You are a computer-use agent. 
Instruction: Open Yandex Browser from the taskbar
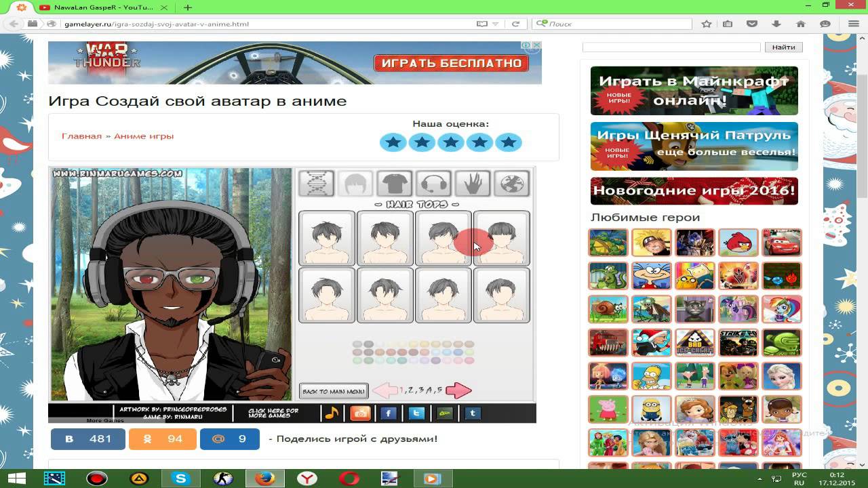[x=307, y=479]
